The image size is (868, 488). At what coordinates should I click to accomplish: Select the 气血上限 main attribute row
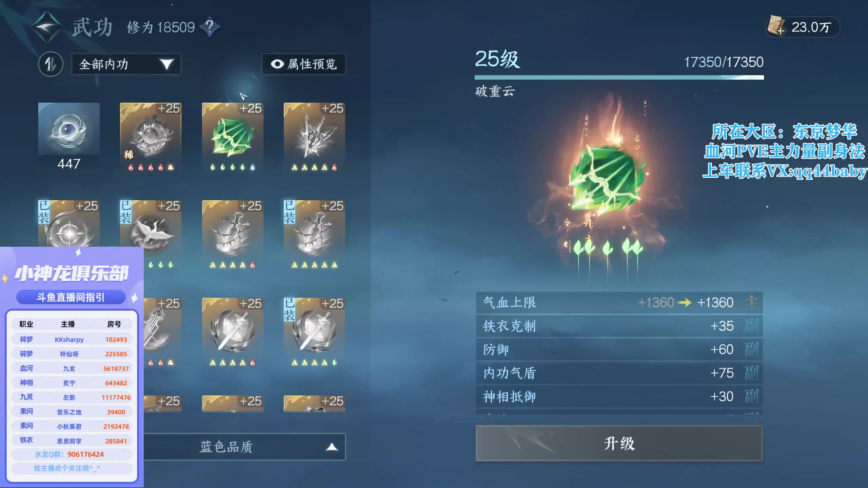click(x=619, y=302)
